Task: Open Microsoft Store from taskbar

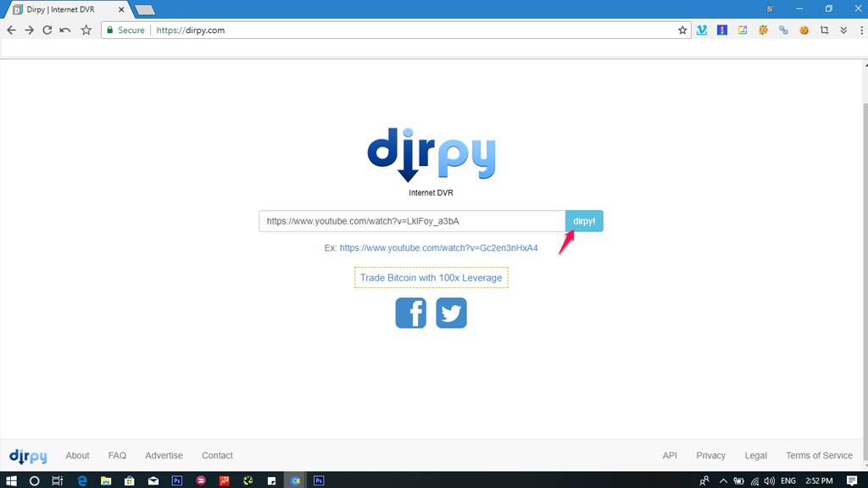Action: pyautogui.click(x=130, y=480)
